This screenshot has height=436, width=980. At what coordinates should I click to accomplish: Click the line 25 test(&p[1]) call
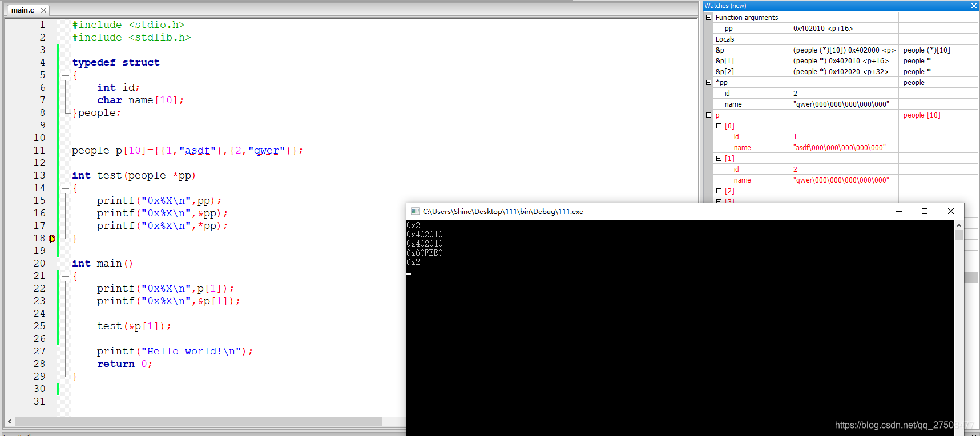[x=134, y=326]
